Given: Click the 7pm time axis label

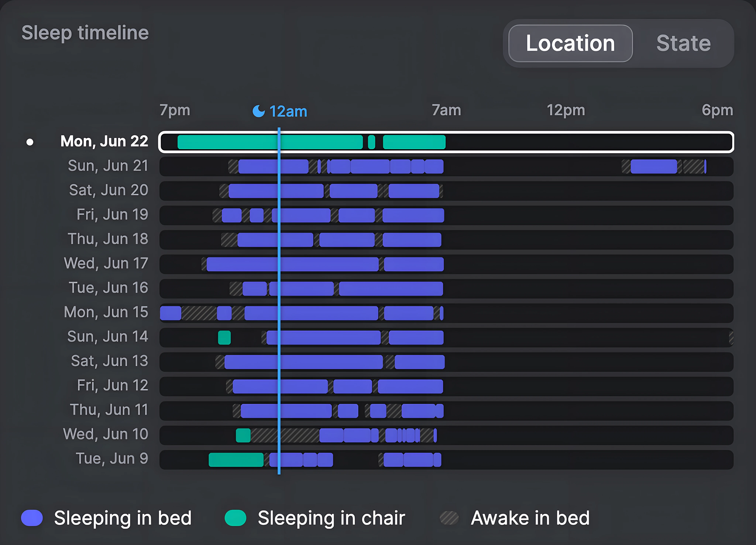Looking at the screenshot, I should tap(175, 110).
